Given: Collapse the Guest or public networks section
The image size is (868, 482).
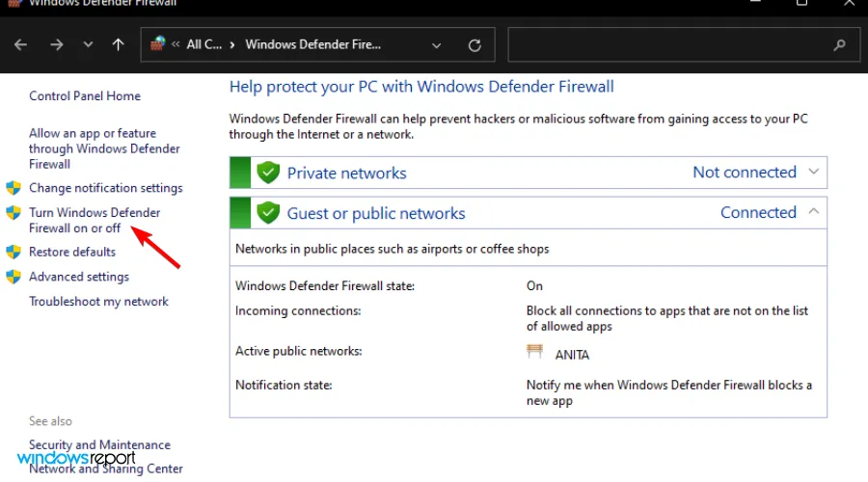Looking at the screenshot, I should click(x=814, y=212).
